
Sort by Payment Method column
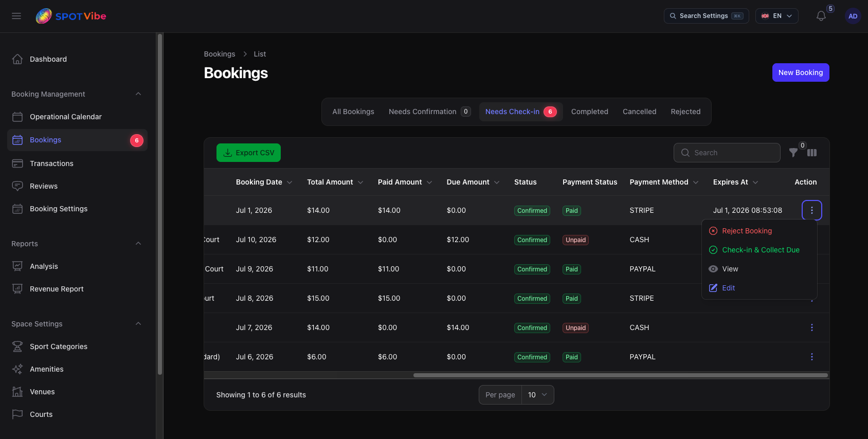664,182
